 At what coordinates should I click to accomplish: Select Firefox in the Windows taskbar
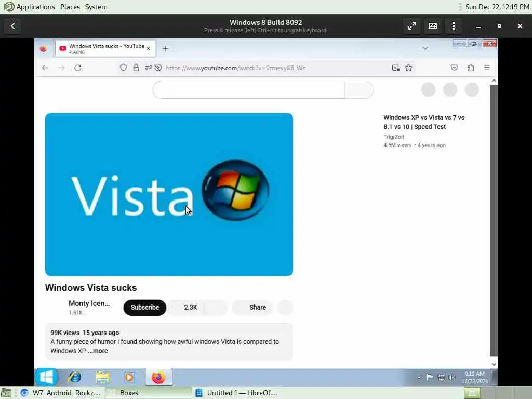pos(158,377)
